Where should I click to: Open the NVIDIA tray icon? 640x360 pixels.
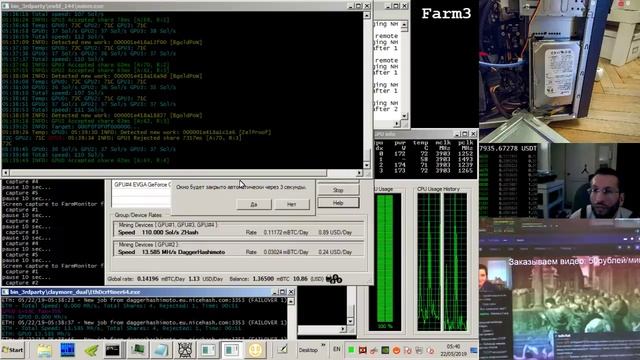(385, 350)
